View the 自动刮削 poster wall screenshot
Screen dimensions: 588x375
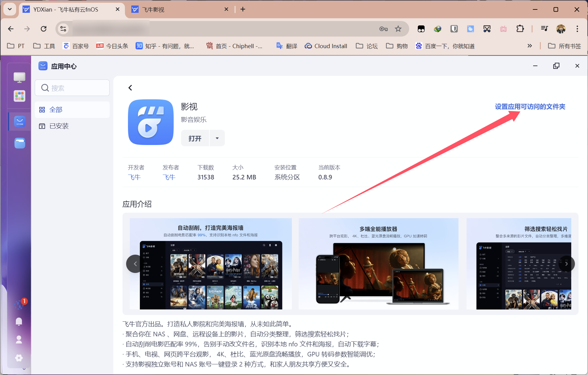(211, 264)
